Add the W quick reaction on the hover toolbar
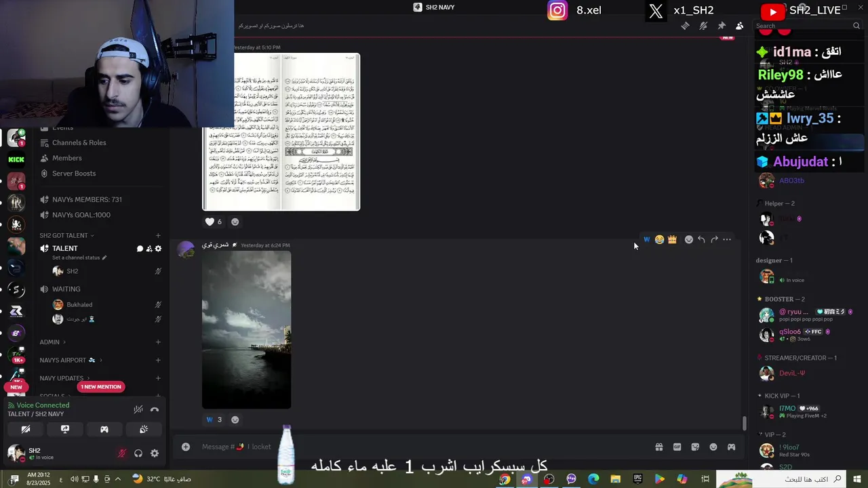The height and width of the screenshot is (488, 868). [x=646, y=239]
